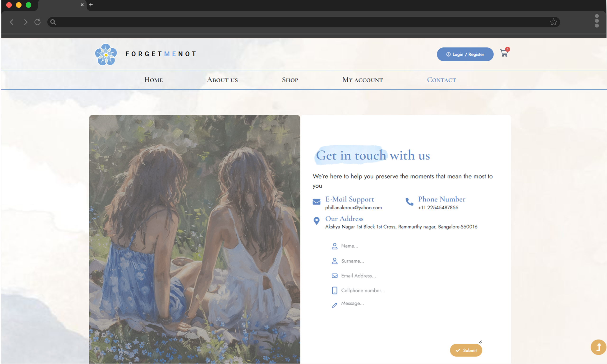This screenshot has height=364, width=607.
Task: Open the shopping cart icon
Action: click(x=504, y=53)
